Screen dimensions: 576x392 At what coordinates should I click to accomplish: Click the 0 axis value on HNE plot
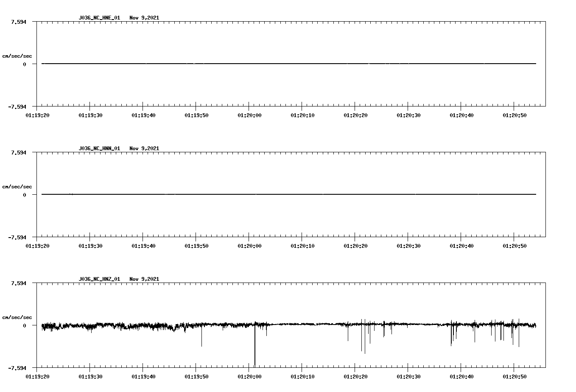25,64
